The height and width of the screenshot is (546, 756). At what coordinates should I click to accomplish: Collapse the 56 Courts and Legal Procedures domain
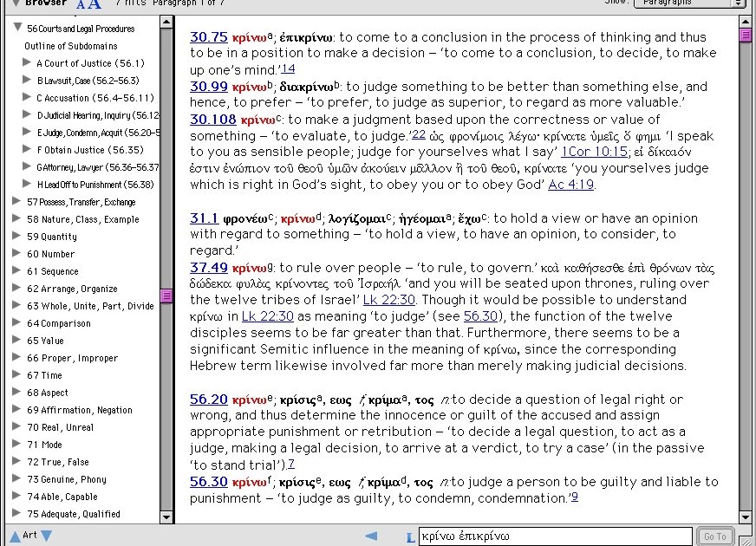[x=18, y=28]
